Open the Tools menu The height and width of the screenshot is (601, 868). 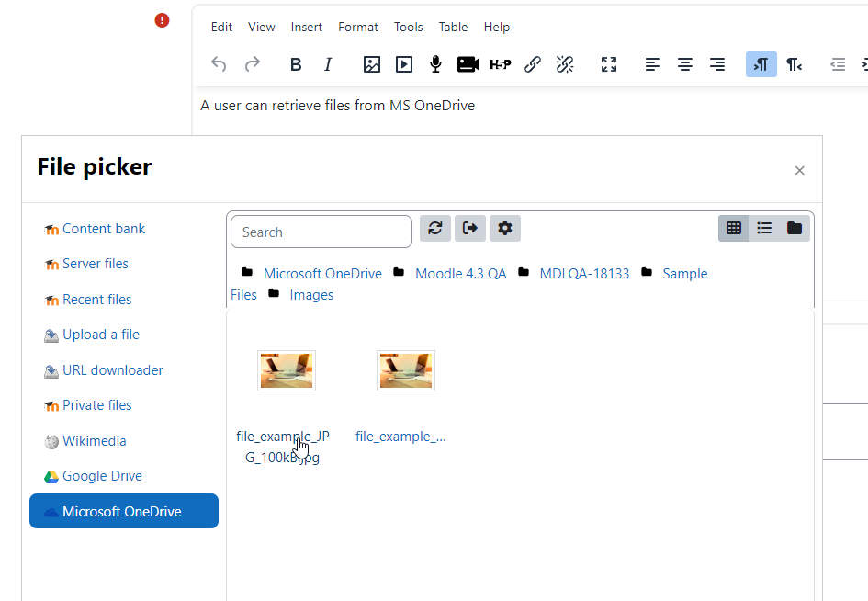(x=408, y=28)
